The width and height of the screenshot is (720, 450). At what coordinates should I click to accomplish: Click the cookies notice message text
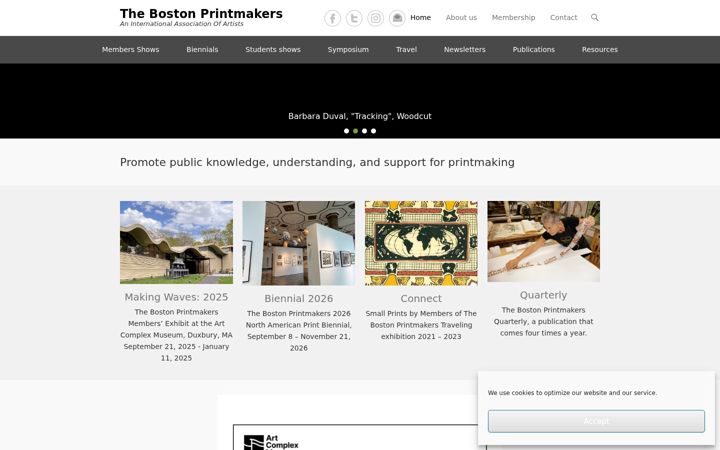point(572,393)
